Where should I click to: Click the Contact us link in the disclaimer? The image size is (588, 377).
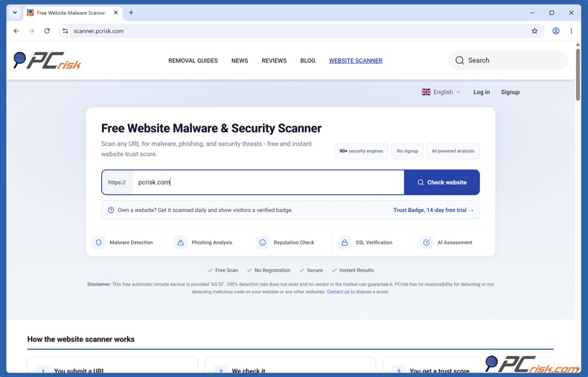(x=338, y=291)
